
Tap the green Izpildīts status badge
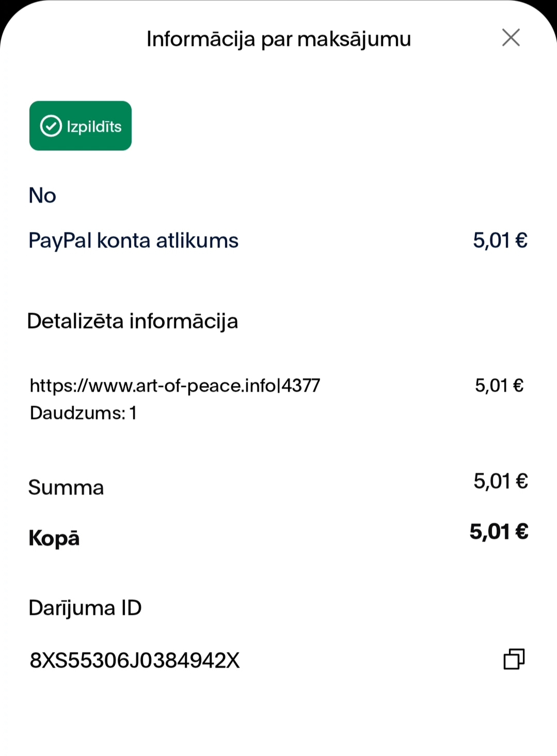(x=80, y=126)
